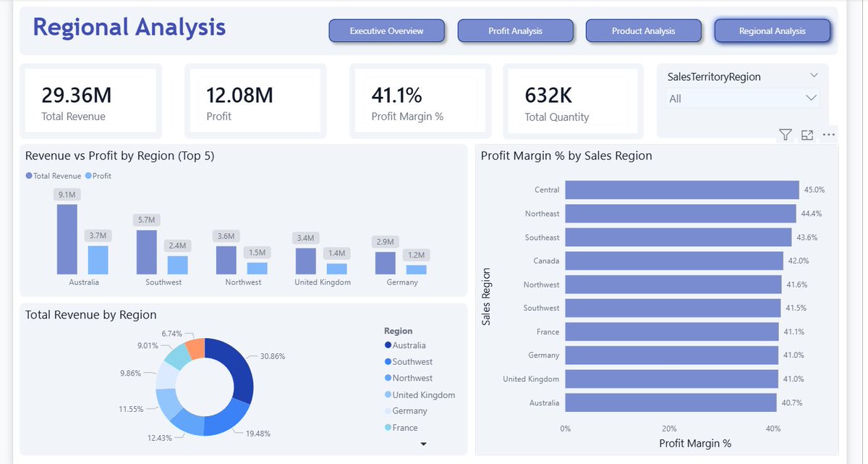Click the 29.36M Total Revenue card
Screen dimensions: 868x464
click(90, 101)
